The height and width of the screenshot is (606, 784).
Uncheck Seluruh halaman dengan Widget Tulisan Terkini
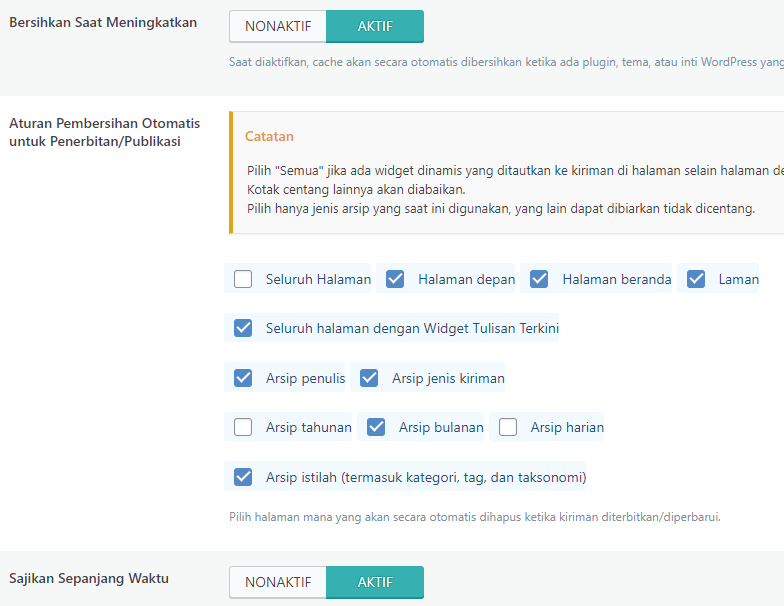243,328
